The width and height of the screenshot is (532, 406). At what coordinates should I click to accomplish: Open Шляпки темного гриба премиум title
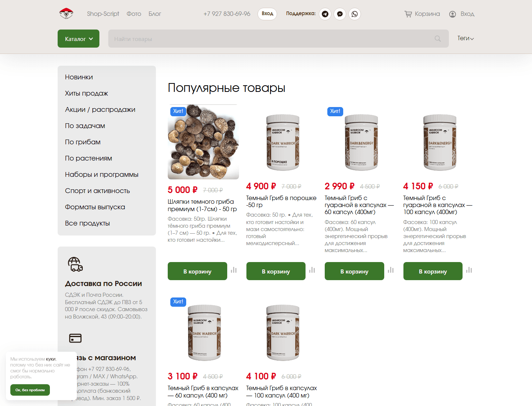[202, 205]
